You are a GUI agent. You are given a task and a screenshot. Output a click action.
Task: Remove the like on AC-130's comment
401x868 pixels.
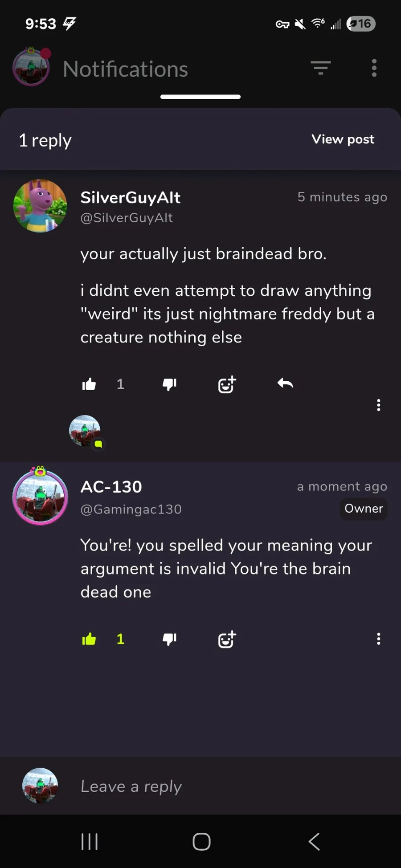(89, 639)
